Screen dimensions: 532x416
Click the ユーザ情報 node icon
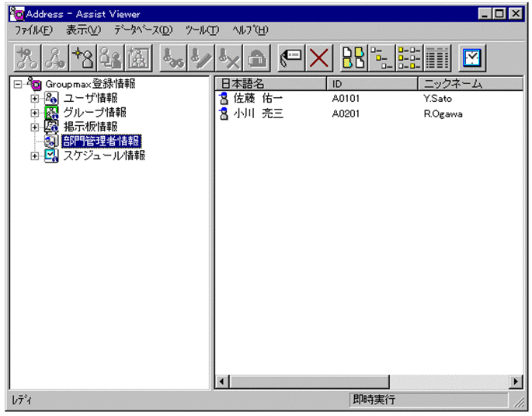tap(51, 98)
